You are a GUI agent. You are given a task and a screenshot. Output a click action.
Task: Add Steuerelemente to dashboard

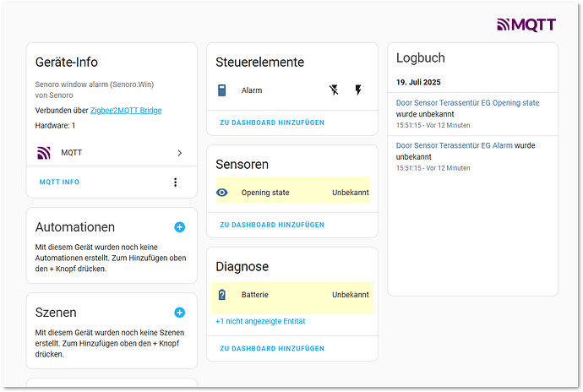click(x=271, y=122)
